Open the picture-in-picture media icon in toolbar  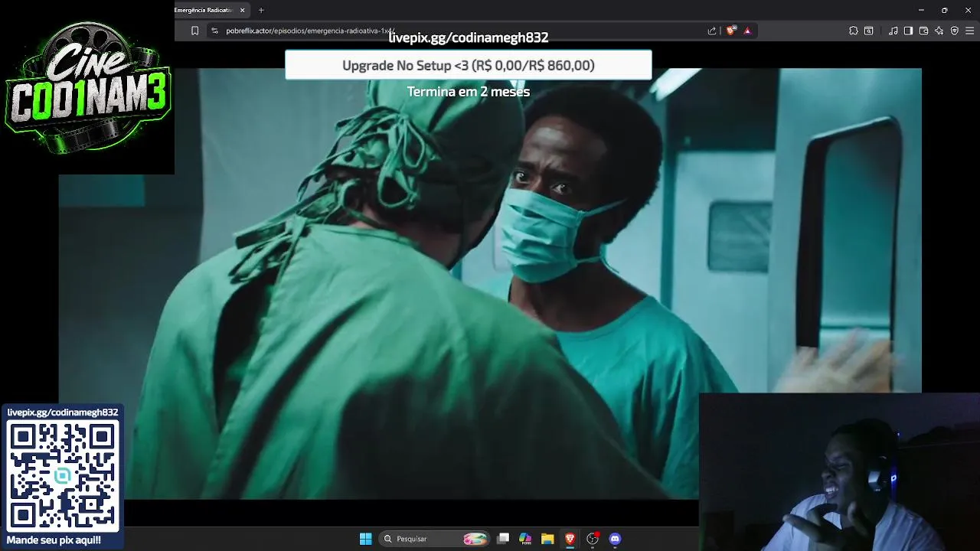(869, 31)
